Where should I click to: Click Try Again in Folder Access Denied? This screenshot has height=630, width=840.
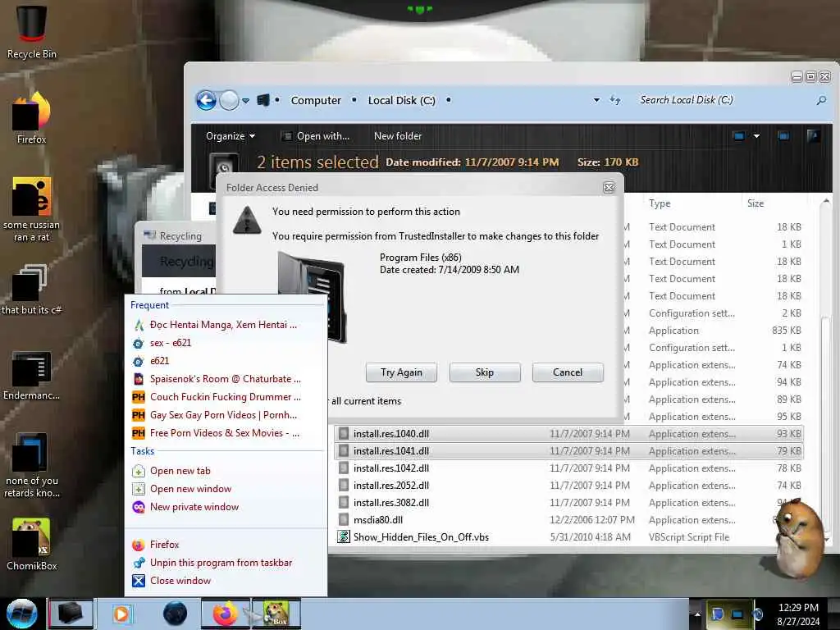click(x=401, y=372)
